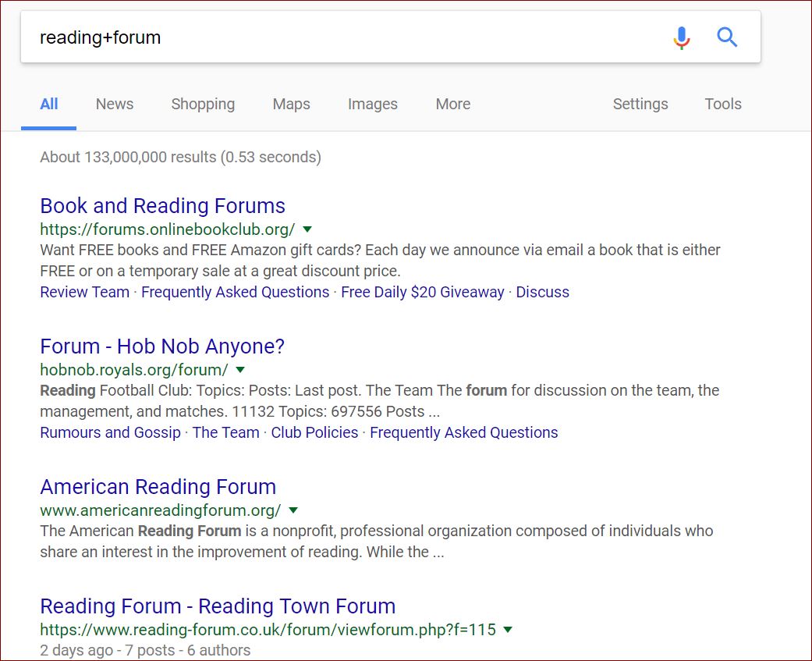
Task: Open the Rumours and Gossip sitelink
Action: coord(109,432)
